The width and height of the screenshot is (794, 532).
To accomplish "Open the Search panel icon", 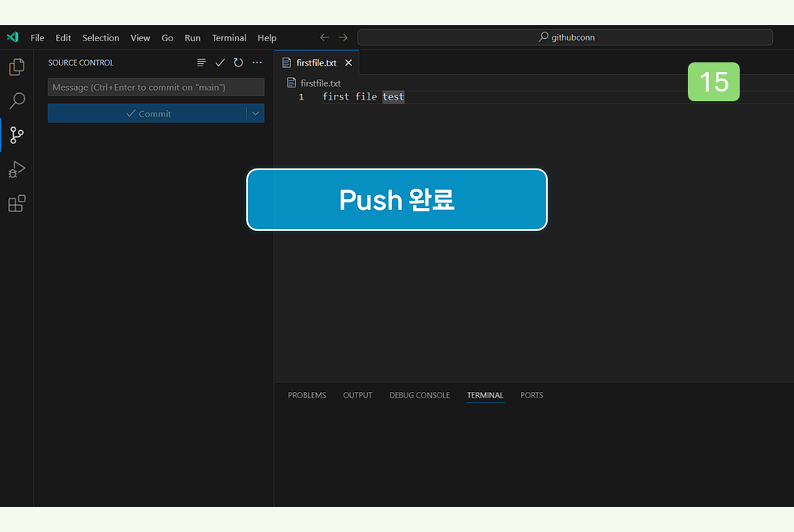I will pyautogui.click(x=16, y=100).
